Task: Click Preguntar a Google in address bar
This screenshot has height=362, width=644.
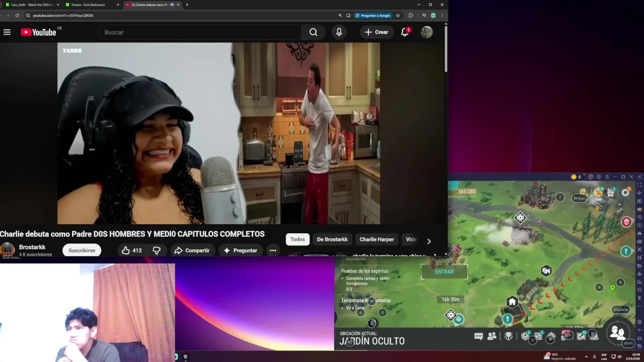Action: tap(373, 16)
